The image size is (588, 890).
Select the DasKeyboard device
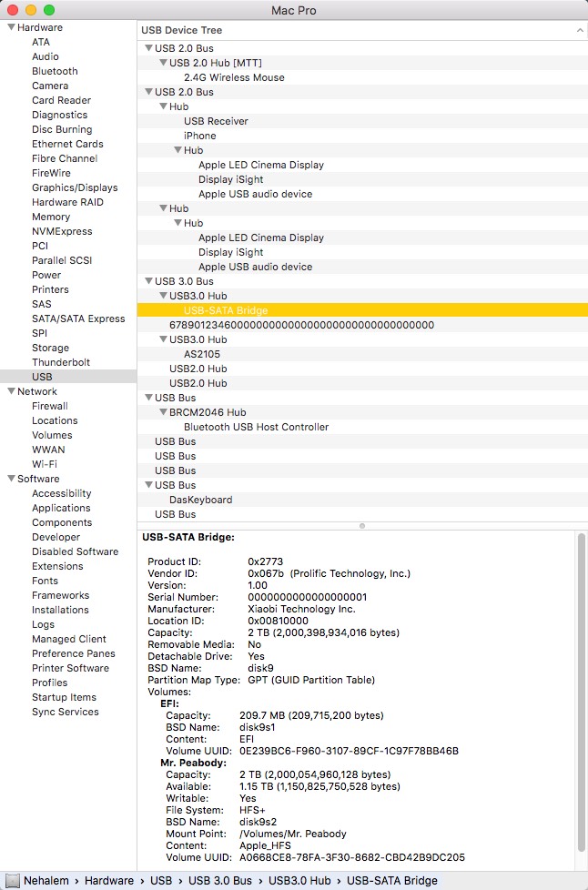point(362,501)
